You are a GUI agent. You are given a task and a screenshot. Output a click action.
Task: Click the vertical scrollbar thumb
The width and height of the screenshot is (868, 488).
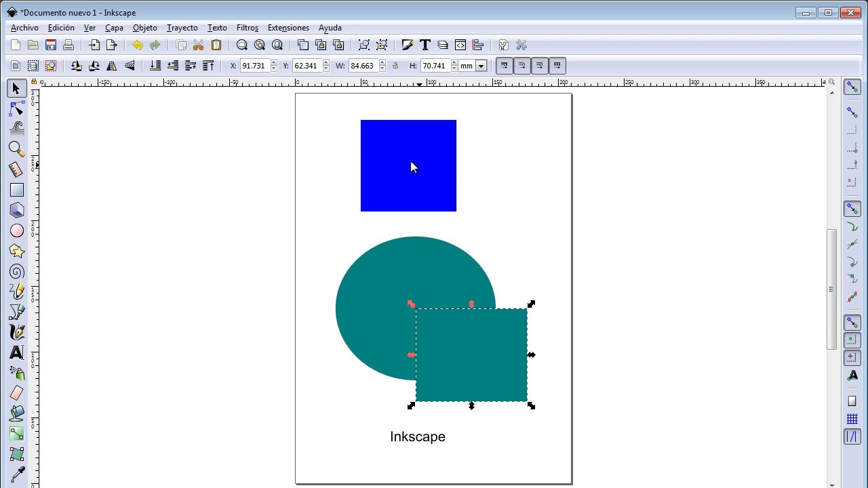pos(831,289)
